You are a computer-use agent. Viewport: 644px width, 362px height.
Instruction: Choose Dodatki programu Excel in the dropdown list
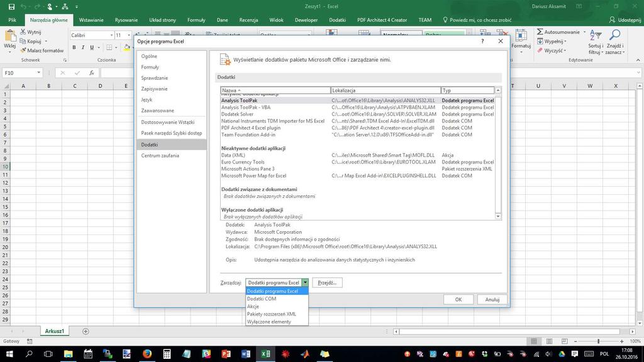pos(277,291)
